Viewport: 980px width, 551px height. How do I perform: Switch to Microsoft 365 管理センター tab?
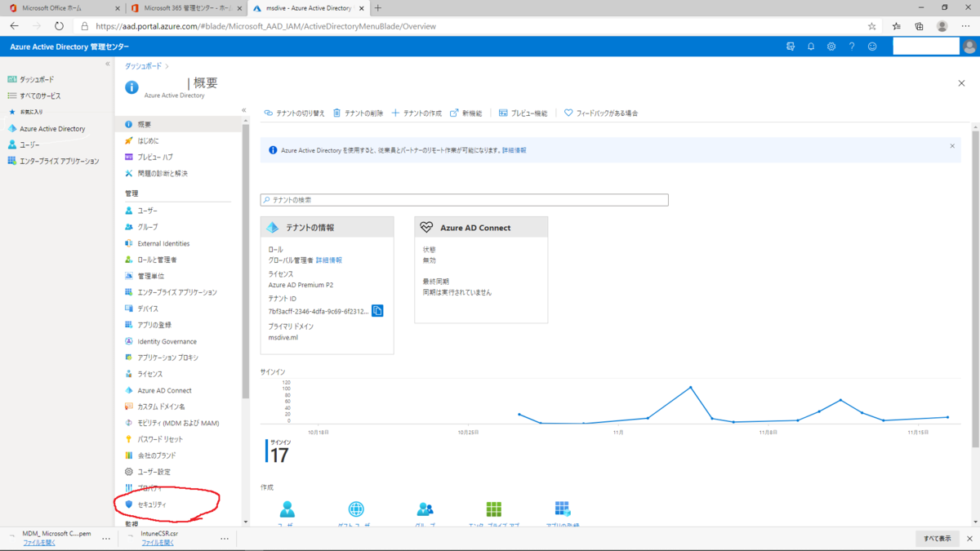[x=186, y=8]
